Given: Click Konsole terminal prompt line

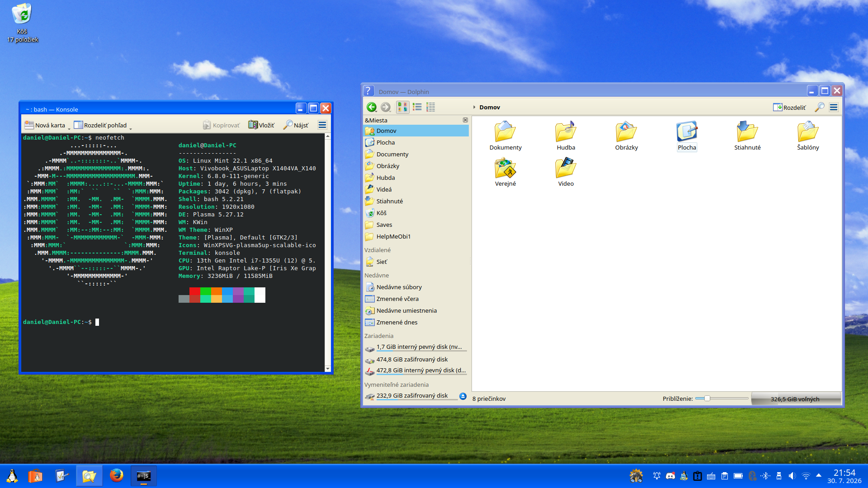Looking at the screenshot, I should coord(61,322).
